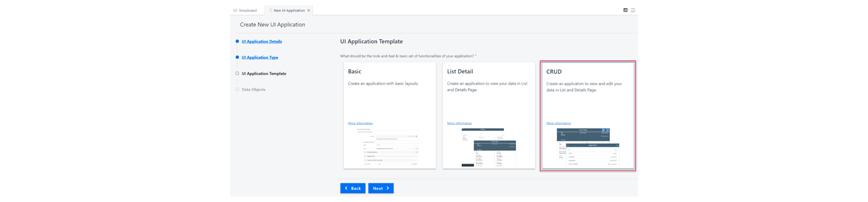Open More Information for List Detail template
The height and width of the screenshot is (202, 868).
point(459,123)
